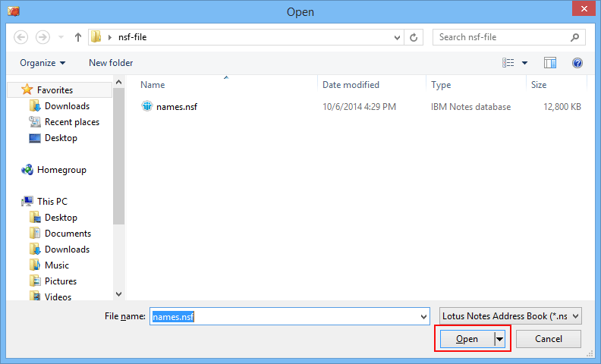This screenshot has width=601, height=364.
Task: Refresh the nsf-file folder
Action: pos(414,38)
